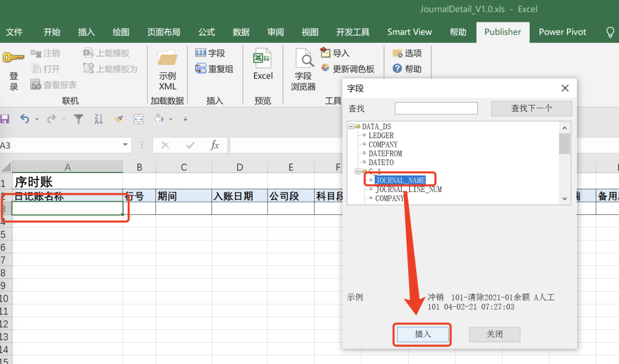Insert a 字段 field from the ribbon
The image size is (619, 364).
pos(210,53)
